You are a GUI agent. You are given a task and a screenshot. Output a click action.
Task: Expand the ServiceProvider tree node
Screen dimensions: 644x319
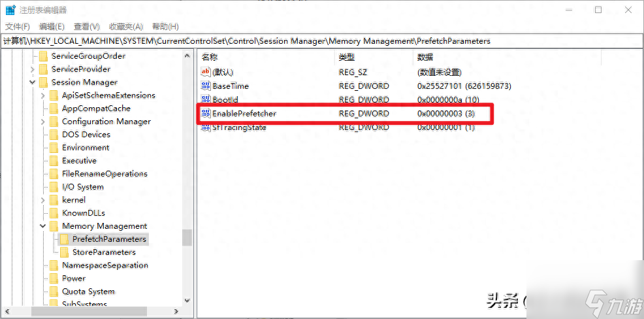point(33,69)
